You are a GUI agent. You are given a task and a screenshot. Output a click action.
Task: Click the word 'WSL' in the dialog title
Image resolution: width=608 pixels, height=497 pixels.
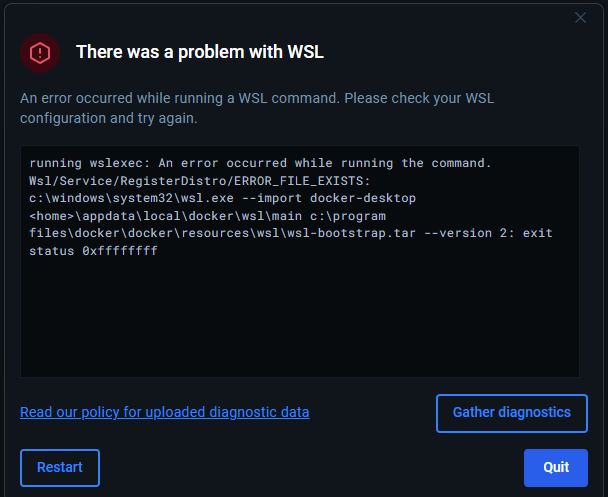tap(305, 52)
